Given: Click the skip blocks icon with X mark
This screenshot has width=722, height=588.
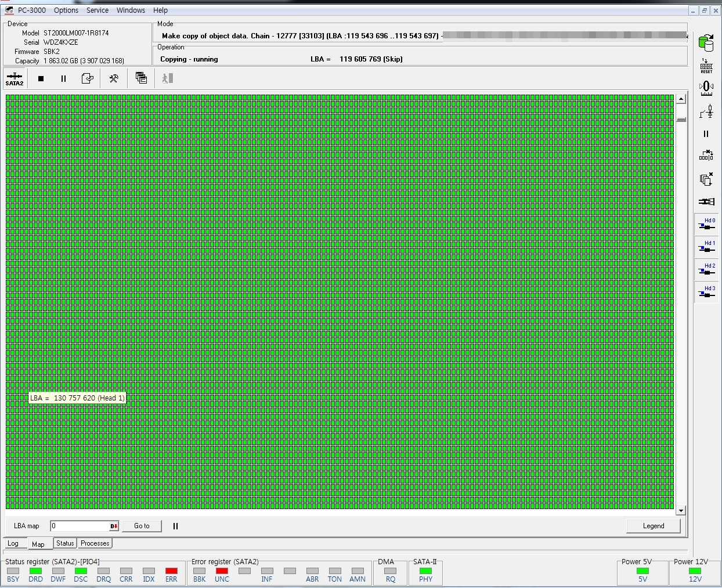Looking at the screenshot, I should pos(706,156).
